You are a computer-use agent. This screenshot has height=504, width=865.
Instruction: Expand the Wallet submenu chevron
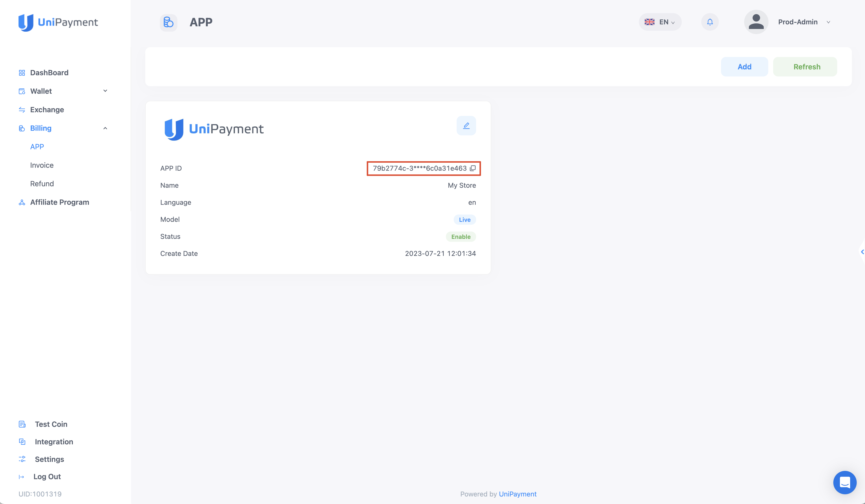[x=105, y=91]
